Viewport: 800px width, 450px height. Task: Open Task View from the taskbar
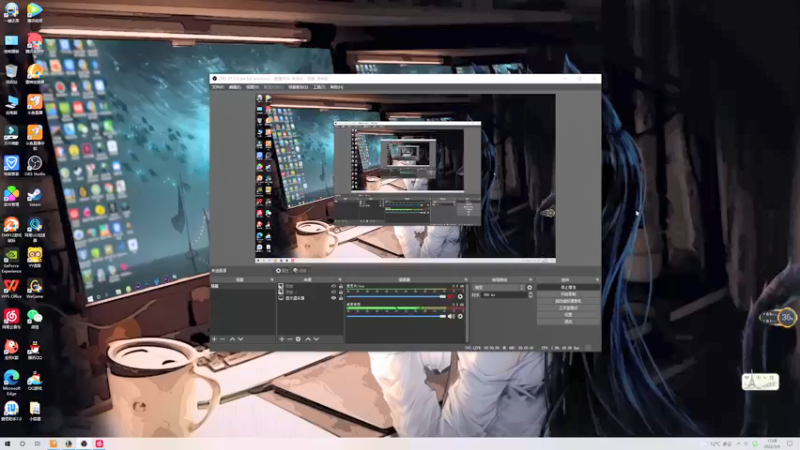coord(37,444)
